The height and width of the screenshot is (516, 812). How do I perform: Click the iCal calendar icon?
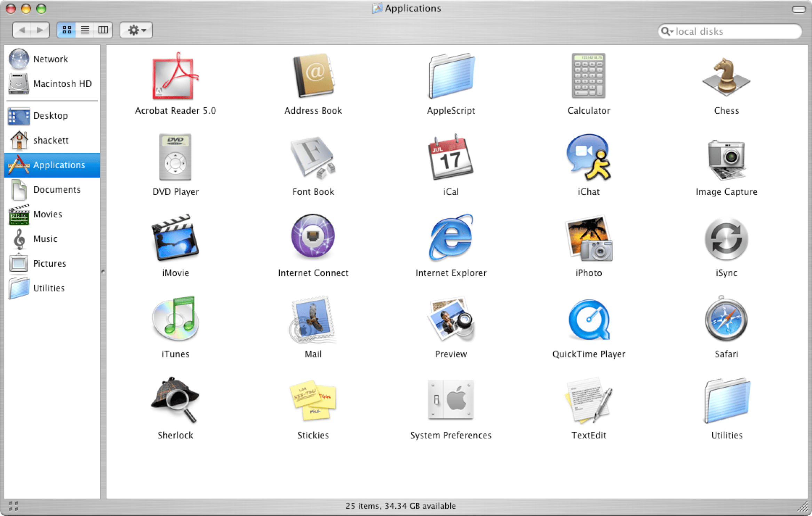pyautogui.click(x=451, y=157)
